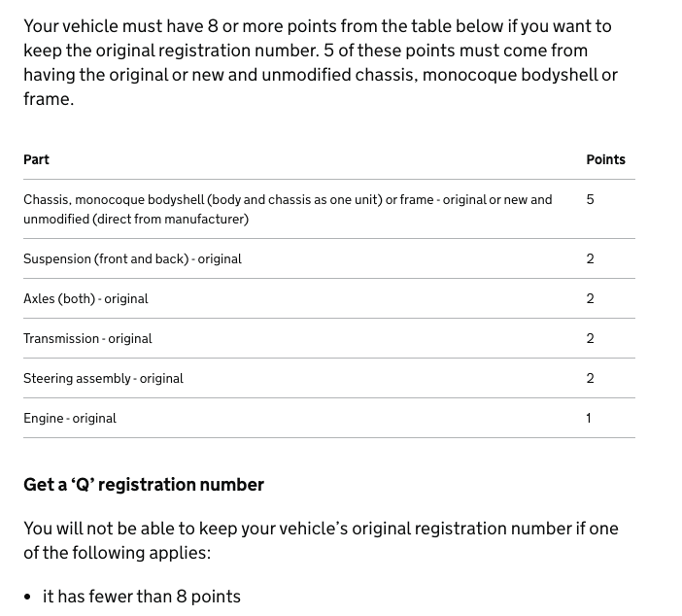The height and width of the screenshot is (616, 682).
Task: Click the 'You will not be able to keep' paragraph
Action: (321, 541)
